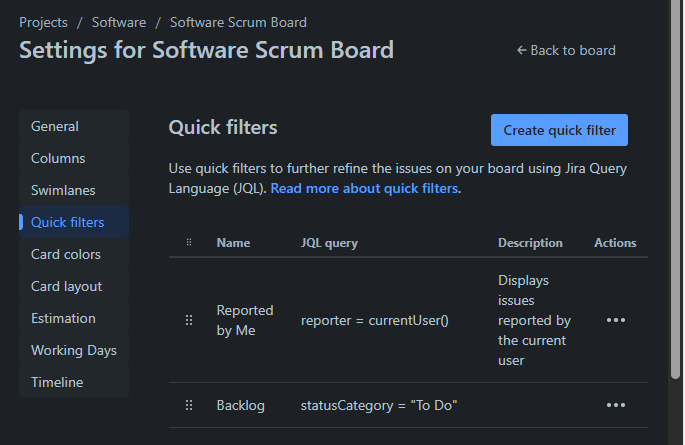Viewport: 685px width, 445px height.
Task: Click the Description column header
Action: click(530, 243)
